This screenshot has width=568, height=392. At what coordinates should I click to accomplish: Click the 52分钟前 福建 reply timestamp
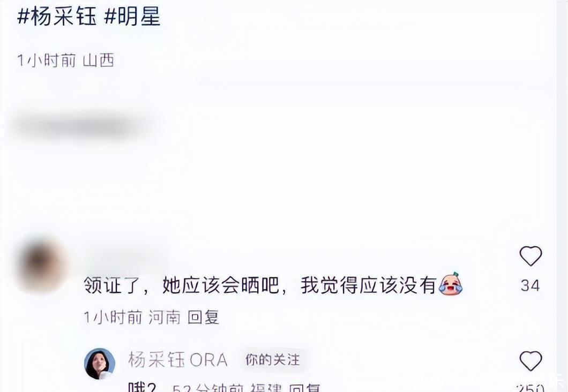pos(227,388)
